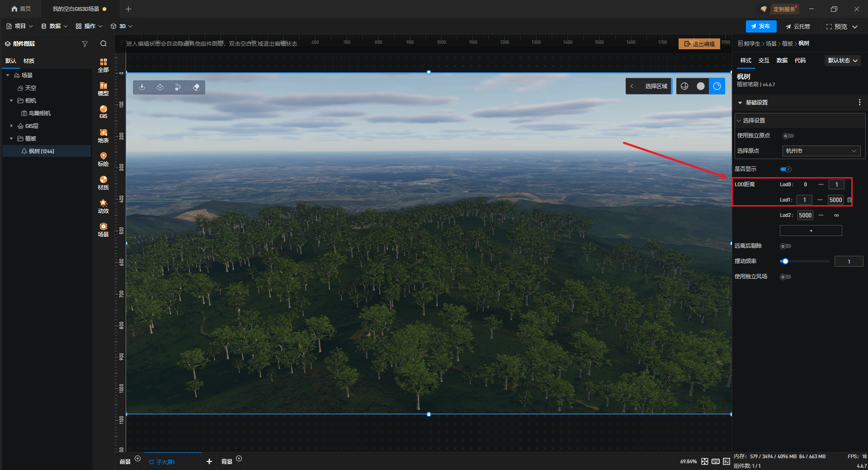Click the 发布 publish button
This screenshot has height=470, width=868.
[x=760, y=26]
